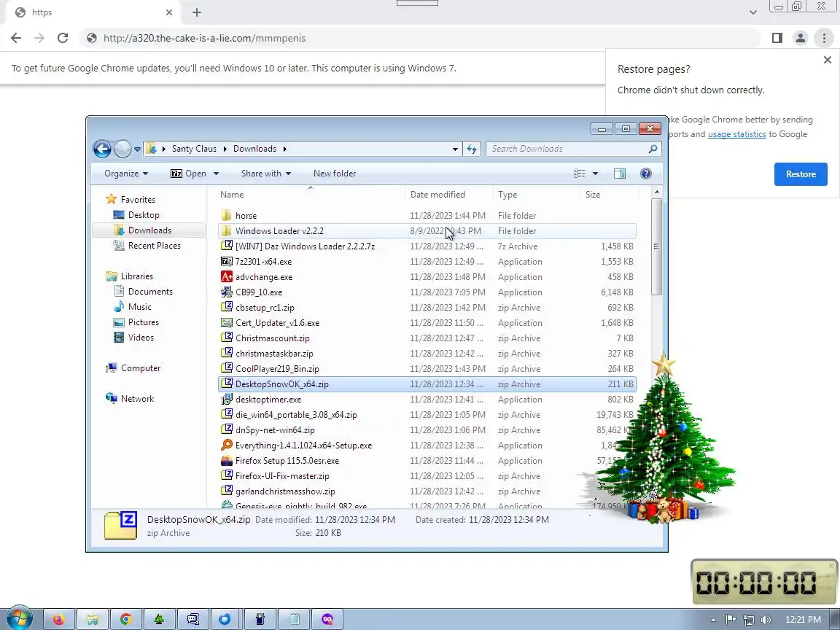The height and width of the screenshot is (630, 840).
Task: Open view options dropdown arrow
Action: coord(595,174)
